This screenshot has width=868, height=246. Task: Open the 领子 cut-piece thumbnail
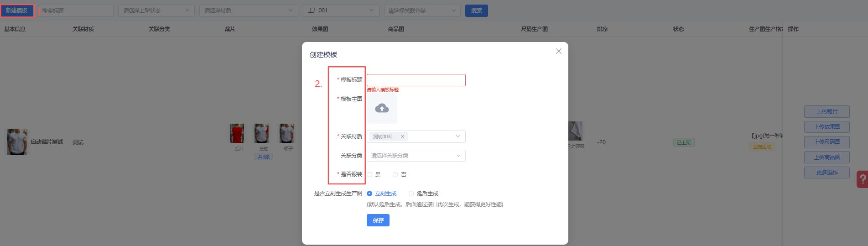point(287,133)
